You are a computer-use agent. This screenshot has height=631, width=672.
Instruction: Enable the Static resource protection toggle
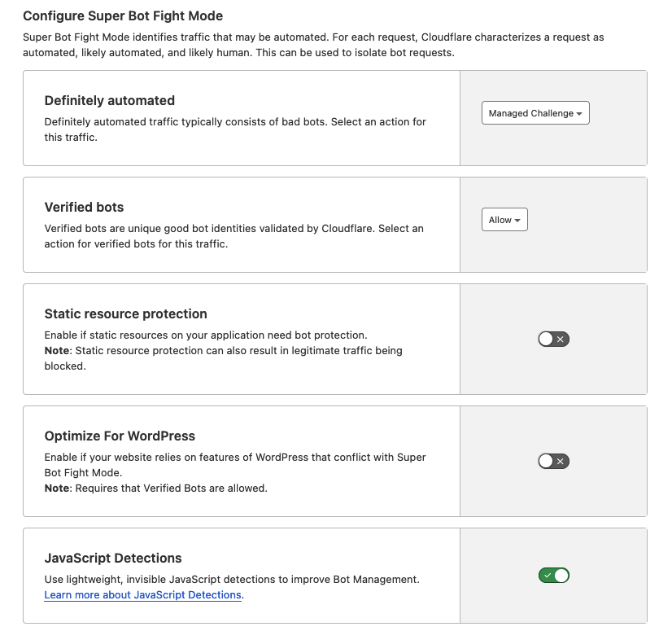point(553,339)
